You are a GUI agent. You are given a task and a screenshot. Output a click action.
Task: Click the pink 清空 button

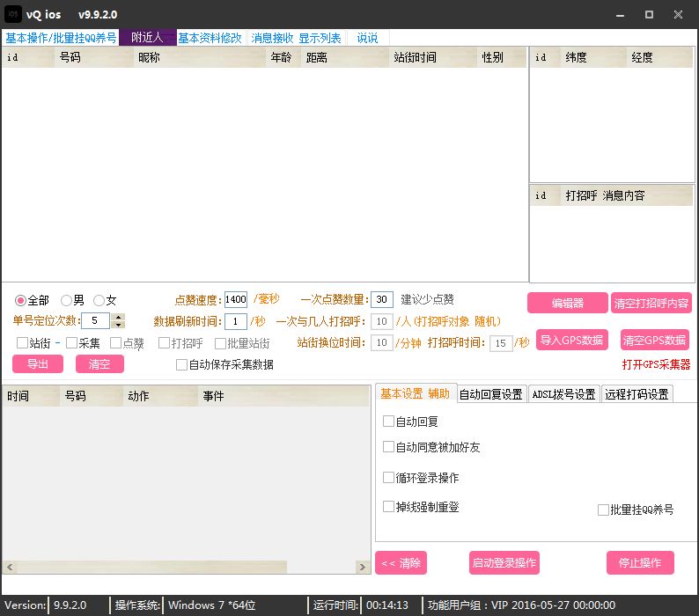(99, 363)
